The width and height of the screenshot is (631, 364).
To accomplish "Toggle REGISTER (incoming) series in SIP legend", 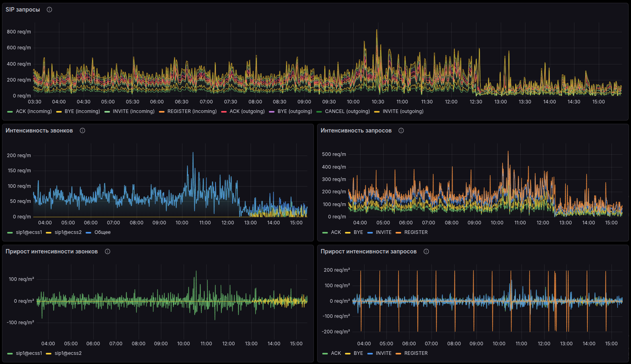I will coord(192,111).
